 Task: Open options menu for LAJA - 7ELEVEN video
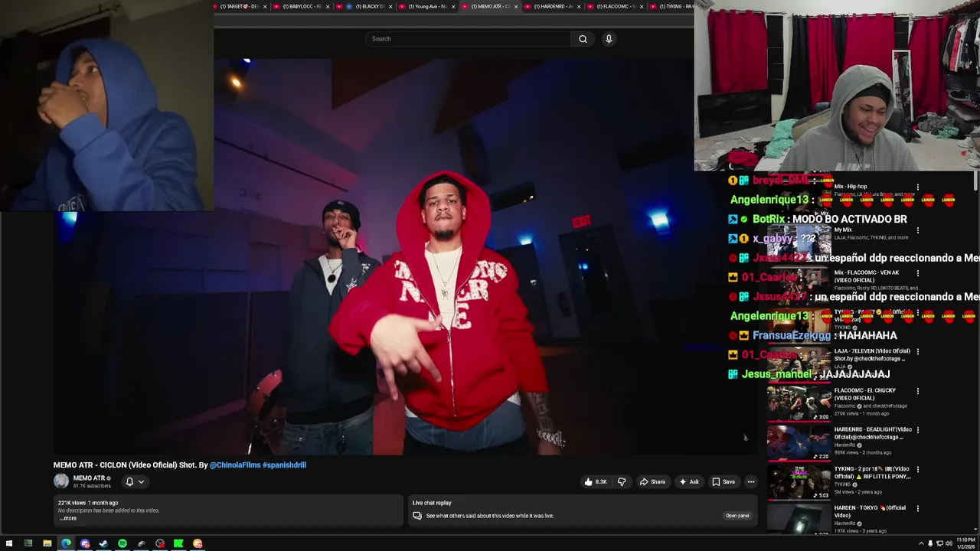[917, 351]
